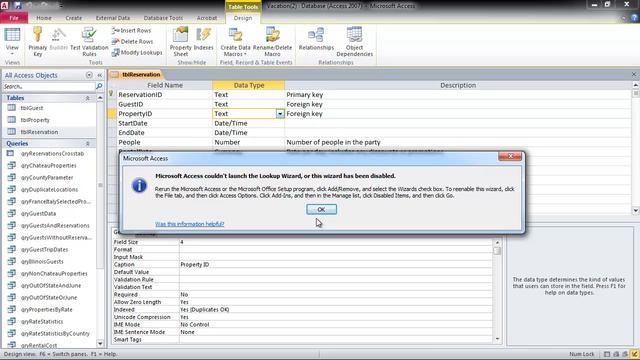Open PropertyID data type dropdown arrow
Image resolution: width=640 pixels, height=360 pixels.
point(280,114)
